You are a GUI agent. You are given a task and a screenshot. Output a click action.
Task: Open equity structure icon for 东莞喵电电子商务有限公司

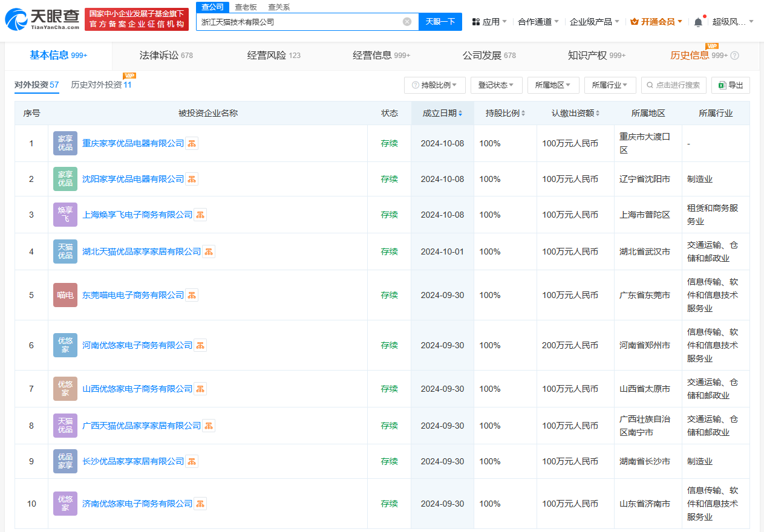(192, 296)
